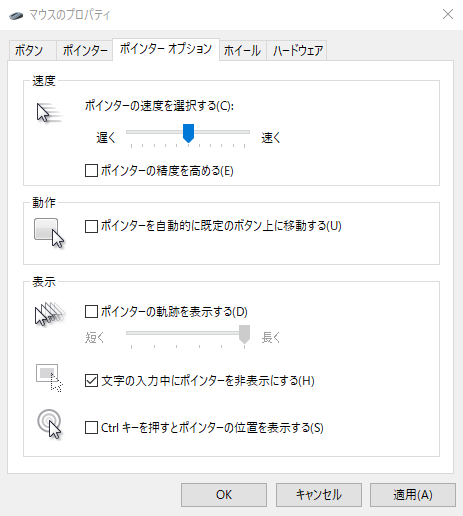This screenshot has width=463, height=516.
Task: Click the hide pointer while typing icon
Action: 49,378
